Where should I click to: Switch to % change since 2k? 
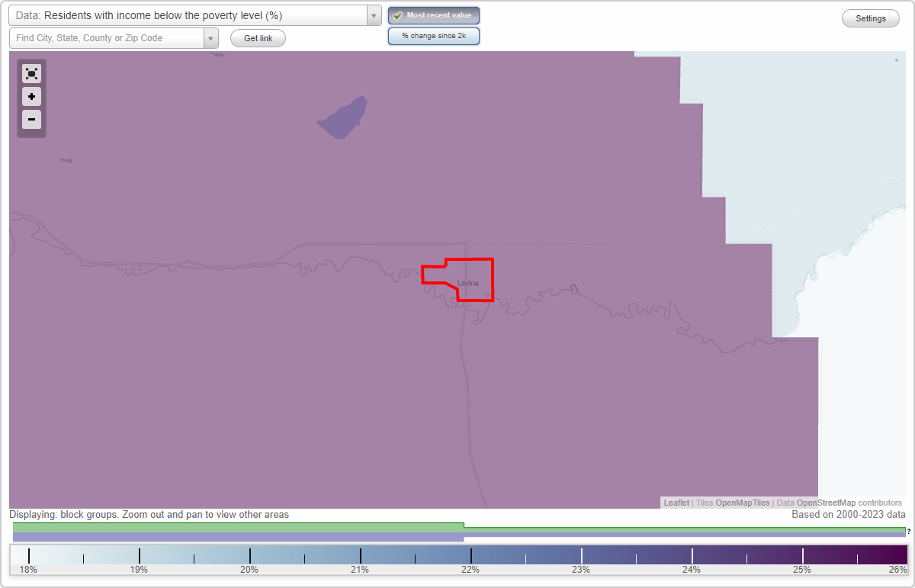point(434,36)
